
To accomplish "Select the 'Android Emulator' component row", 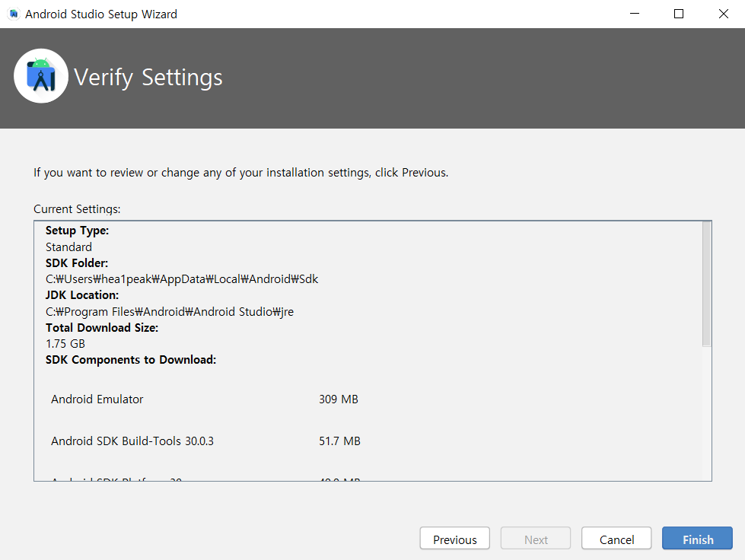I will click(x=204, y=399).
